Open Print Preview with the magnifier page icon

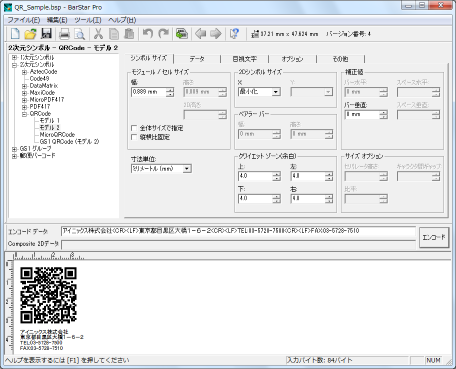(79, 34)
